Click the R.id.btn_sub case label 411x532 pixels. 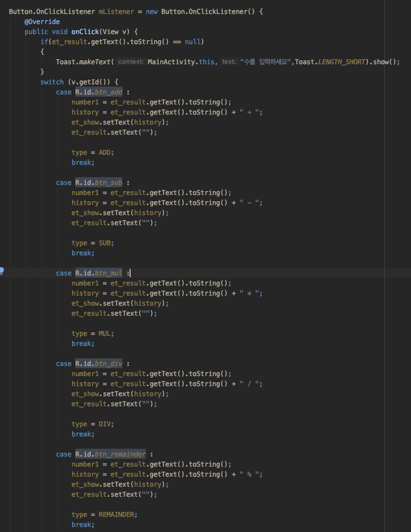tap(99, 183)
